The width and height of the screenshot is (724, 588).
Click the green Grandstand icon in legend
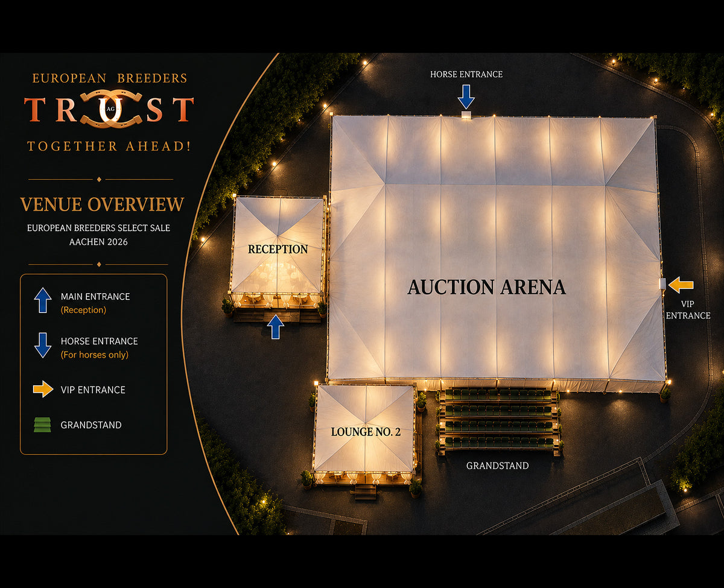tap(43, 425)
